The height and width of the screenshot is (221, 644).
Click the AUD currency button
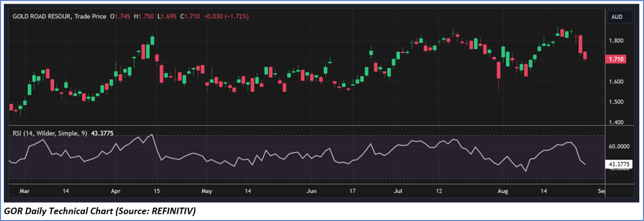tap(620, 16)
